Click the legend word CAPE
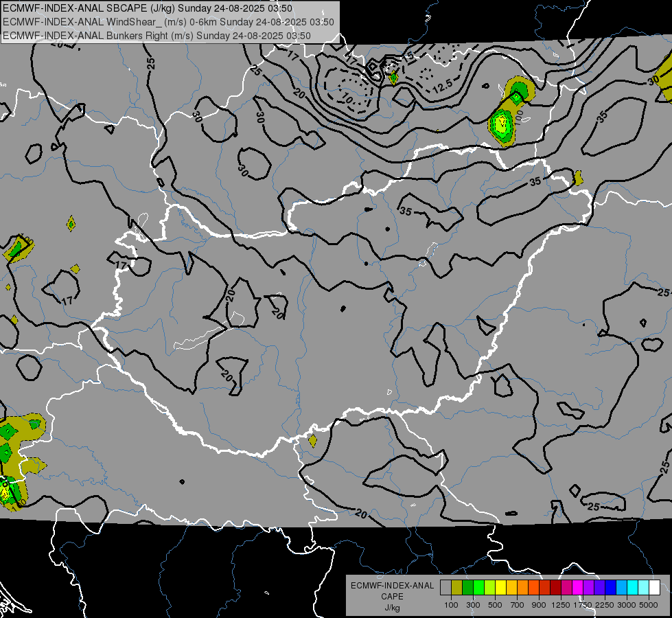The height and width of the screenshot is (618, 672). (x=393, y=596)
